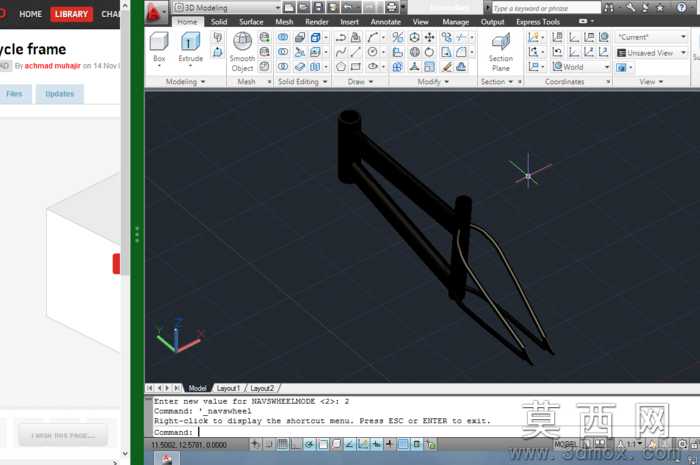This screenshot has width=700, height=465.
Task: Click the Save icon in Quick Access toolbar
Action: click(318, 7)
